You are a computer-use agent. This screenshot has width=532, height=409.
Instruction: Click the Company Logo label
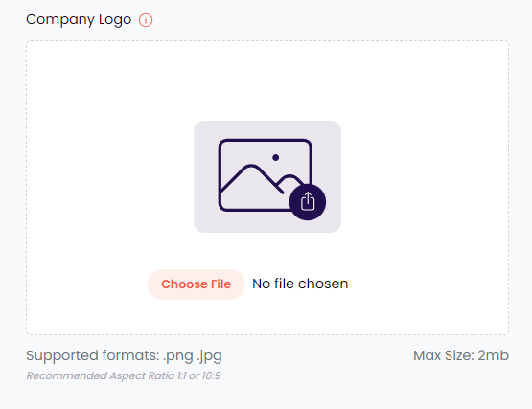click(x=79, y=20)
